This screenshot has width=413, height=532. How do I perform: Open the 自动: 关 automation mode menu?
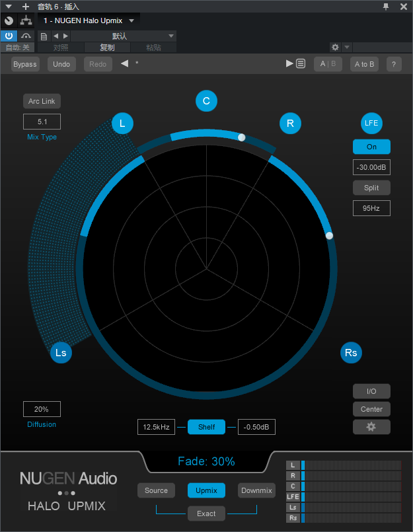[17, 48]
